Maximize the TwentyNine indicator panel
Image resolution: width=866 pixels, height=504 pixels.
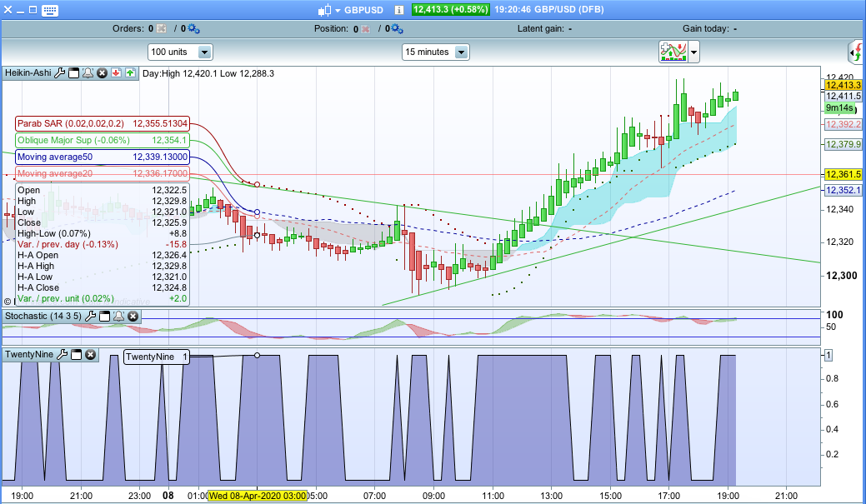76,354
